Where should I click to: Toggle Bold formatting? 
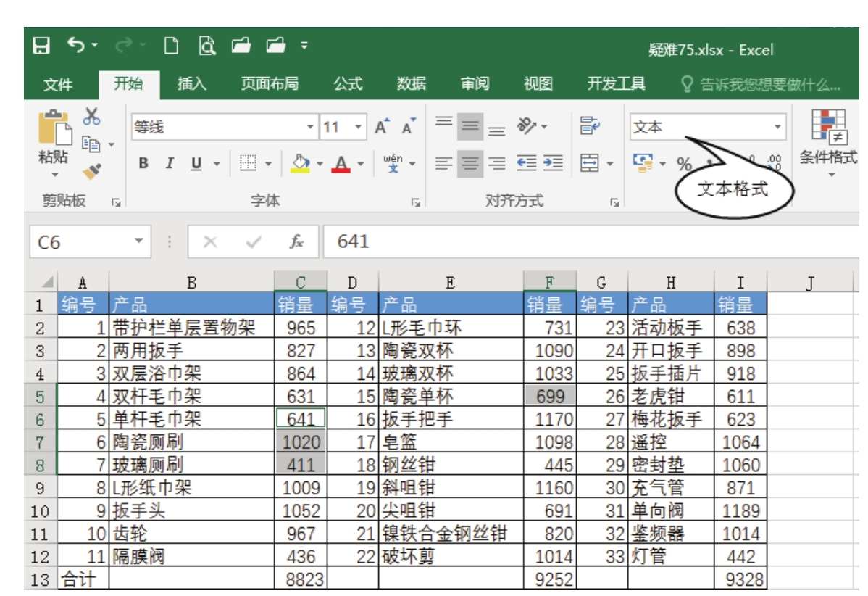pos(143,163)
